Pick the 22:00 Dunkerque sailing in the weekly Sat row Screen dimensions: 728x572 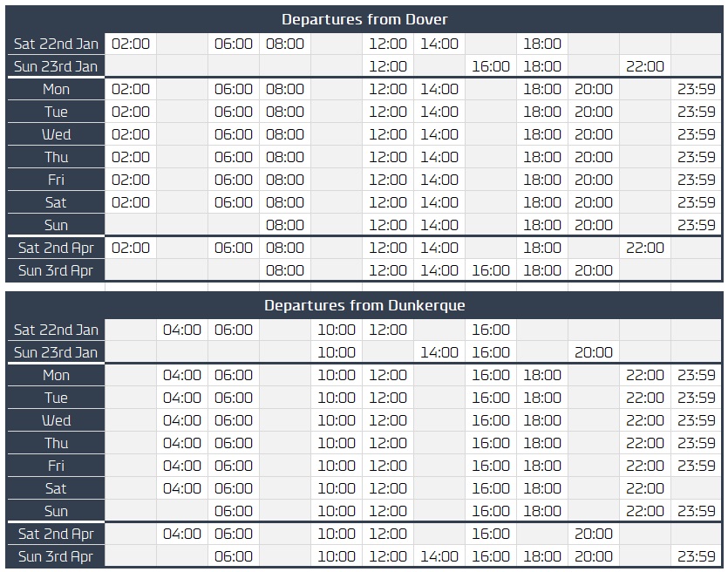[x=645, y=488]
